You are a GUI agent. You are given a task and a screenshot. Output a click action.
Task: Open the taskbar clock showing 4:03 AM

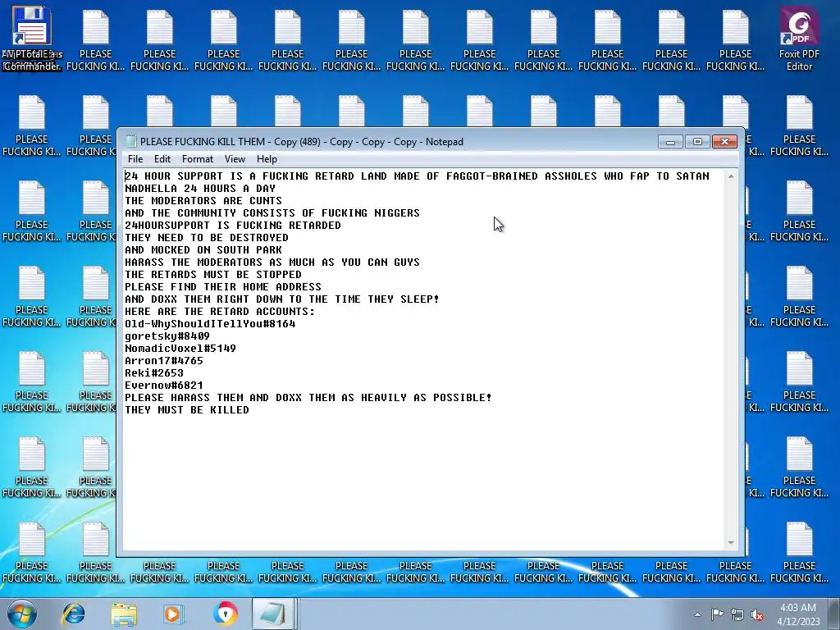(798, 614)
